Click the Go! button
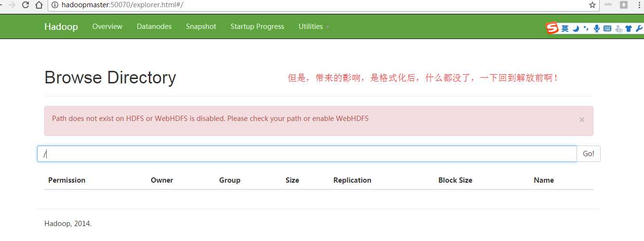The height and width of the screenshot is (241, 644). click(x=589, y=154)
